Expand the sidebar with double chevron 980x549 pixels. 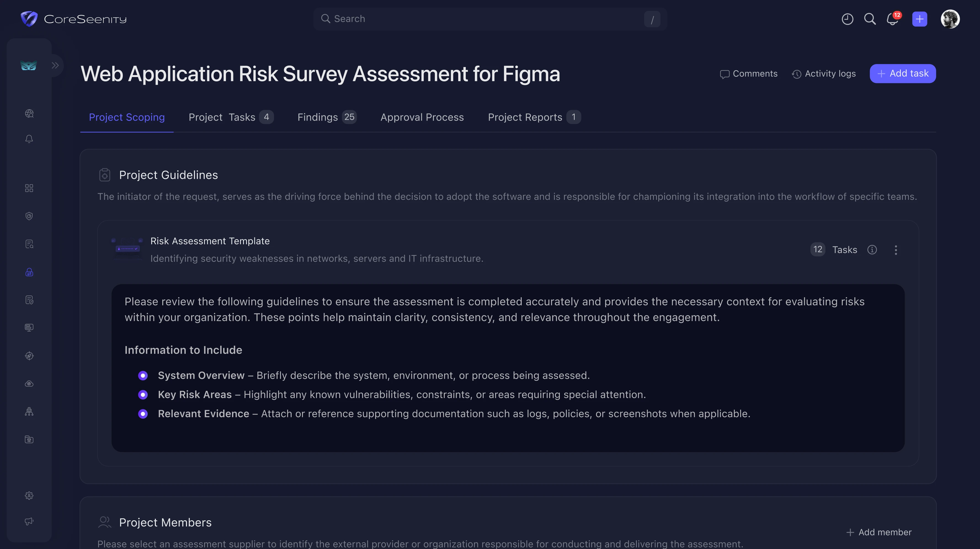55,65
